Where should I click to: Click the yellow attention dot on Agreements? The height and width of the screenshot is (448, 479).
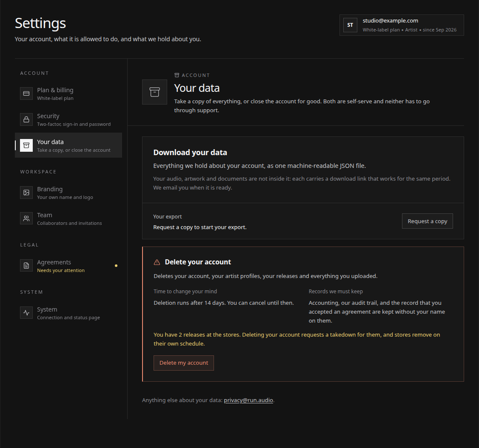pyautogui.click(x=116, y=266)
